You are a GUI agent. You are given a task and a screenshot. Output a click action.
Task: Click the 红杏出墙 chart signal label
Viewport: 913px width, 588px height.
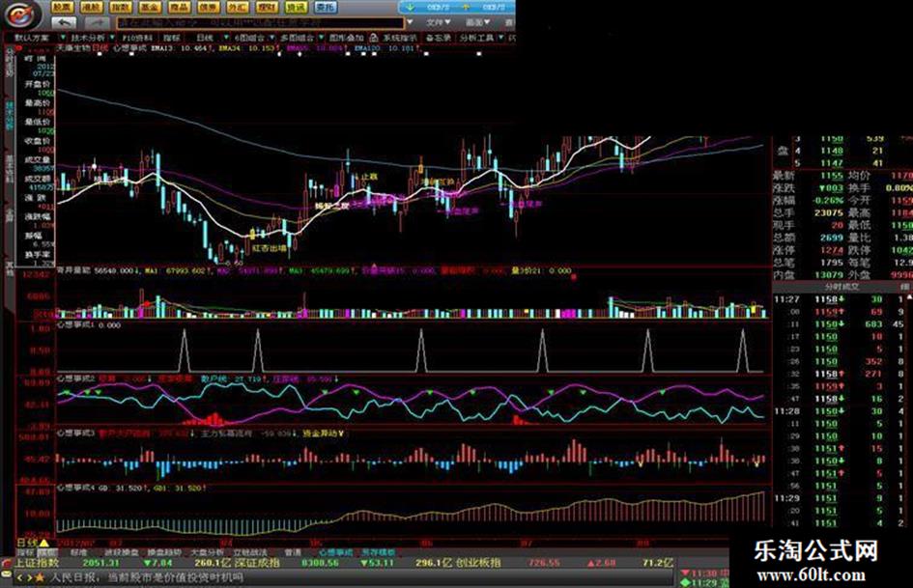click(x=269, y=247)
